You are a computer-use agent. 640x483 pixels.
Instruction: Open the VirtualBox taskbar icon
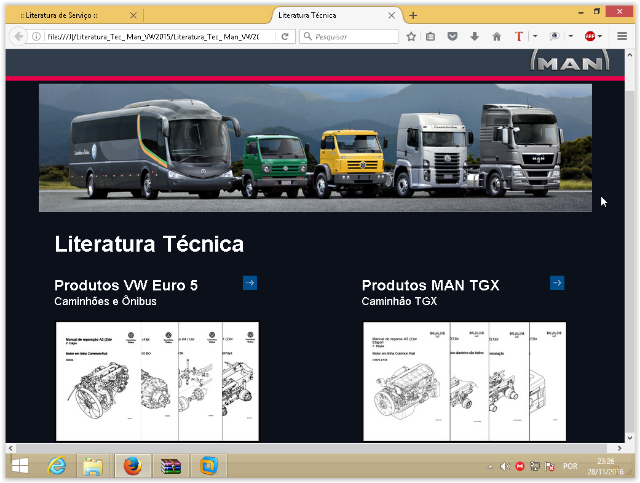click(209, 465)
